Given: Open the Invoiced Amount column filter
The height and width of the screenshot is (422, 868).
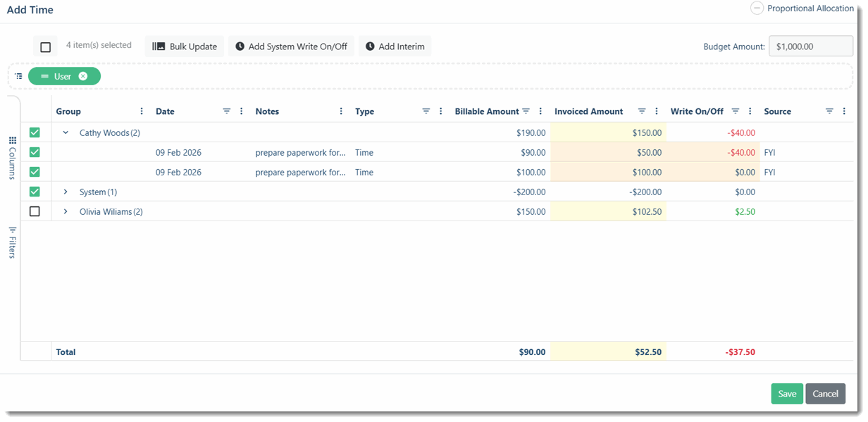Looking at the screenshot, I should (642, 111).
